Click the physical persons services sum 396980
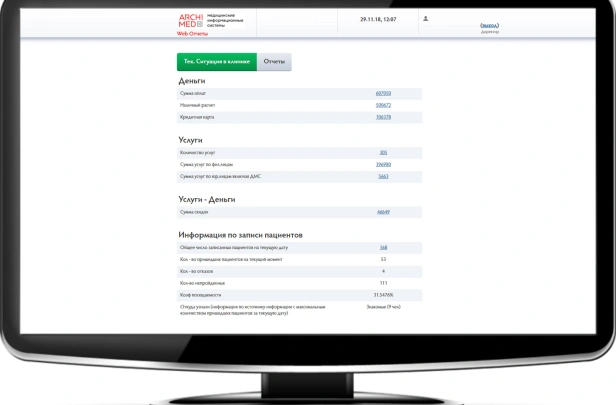This screenshot has width=616, height=405. [x=383, y=165]
